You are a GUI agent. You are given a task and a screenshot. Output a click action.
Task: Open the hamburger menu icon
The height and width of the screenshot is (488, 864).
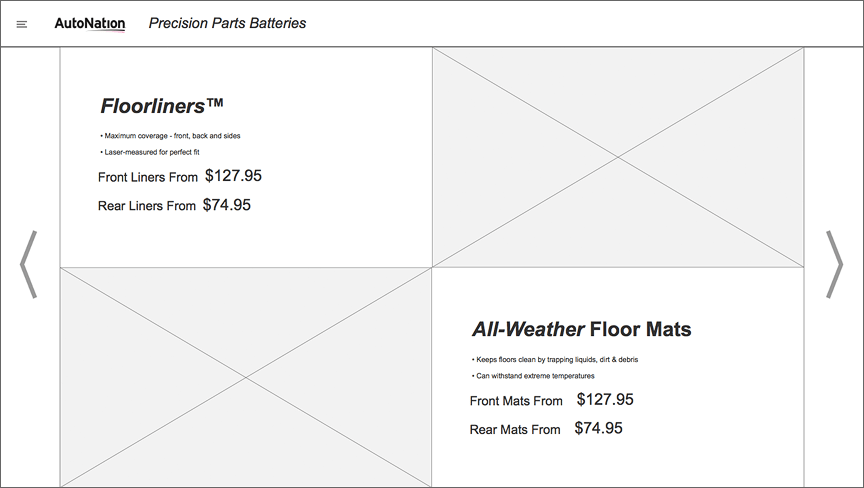(21, 24)
